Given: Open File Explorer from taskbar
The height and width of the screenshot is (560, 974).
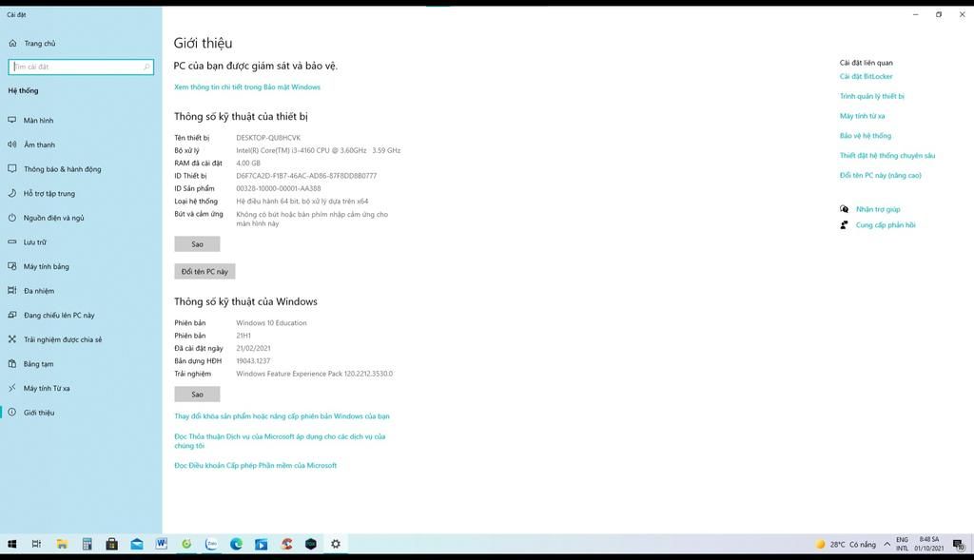Looking at the screenshot, I should 62,544.
